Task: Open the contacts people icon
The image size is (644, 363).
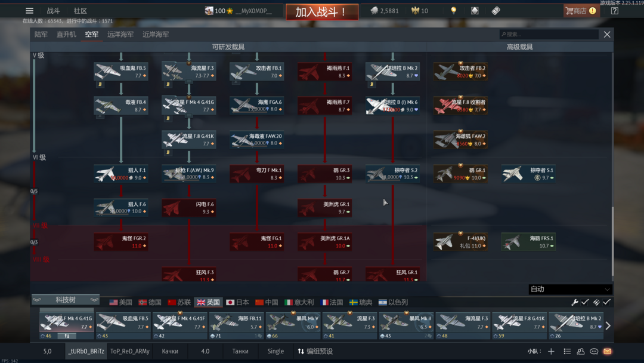Action: (581, 351)
